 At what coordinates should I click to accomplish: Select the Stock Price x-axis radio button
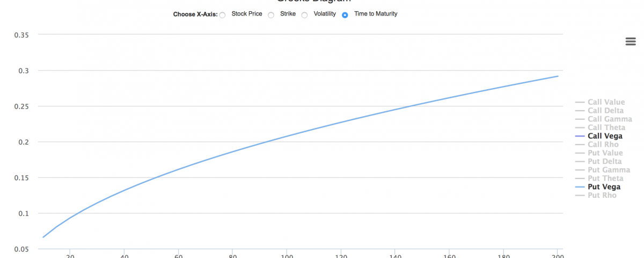click(222, 15)
